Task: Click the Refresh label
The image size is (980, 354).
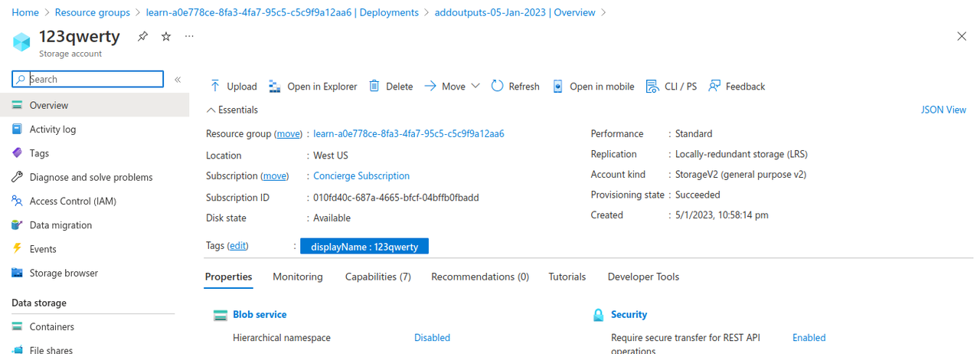Action: [x=524, y=87]
